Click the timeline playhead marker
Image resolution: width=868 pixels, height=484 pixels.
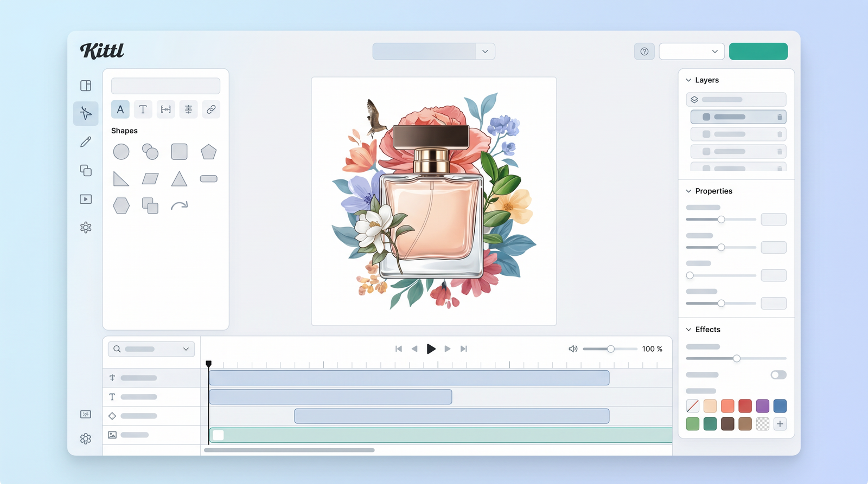coord(208,364)
